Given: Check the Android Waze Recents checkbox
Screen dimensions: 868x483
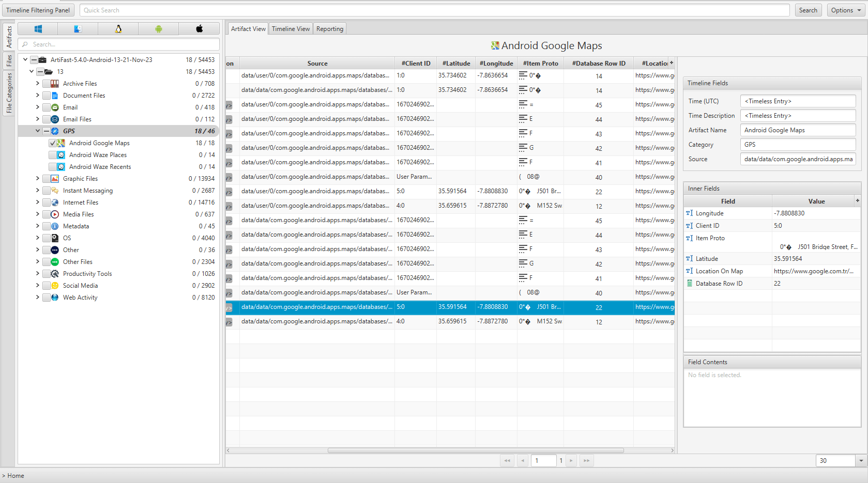Looking at the screenshot, I should click(x=52, y=167).
